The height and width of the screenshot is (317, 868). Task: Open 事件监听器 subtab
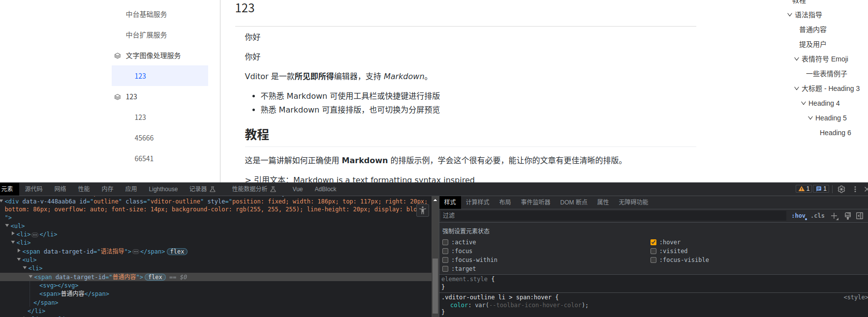[535, 202]
